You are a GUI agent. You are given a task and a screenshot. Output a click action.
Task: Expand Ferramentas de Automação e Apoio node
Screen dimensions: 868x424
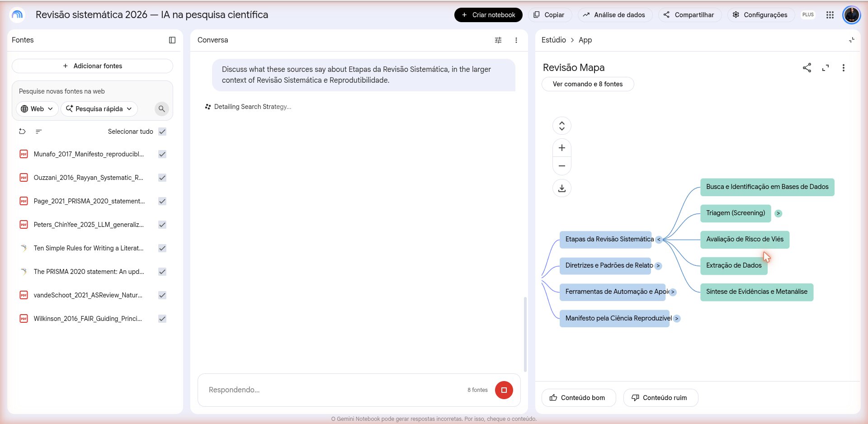click(673, 292)
